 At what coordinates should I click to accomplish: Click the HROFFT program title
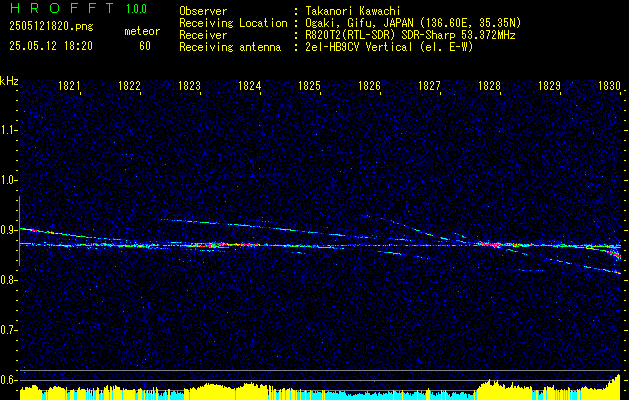62,8
